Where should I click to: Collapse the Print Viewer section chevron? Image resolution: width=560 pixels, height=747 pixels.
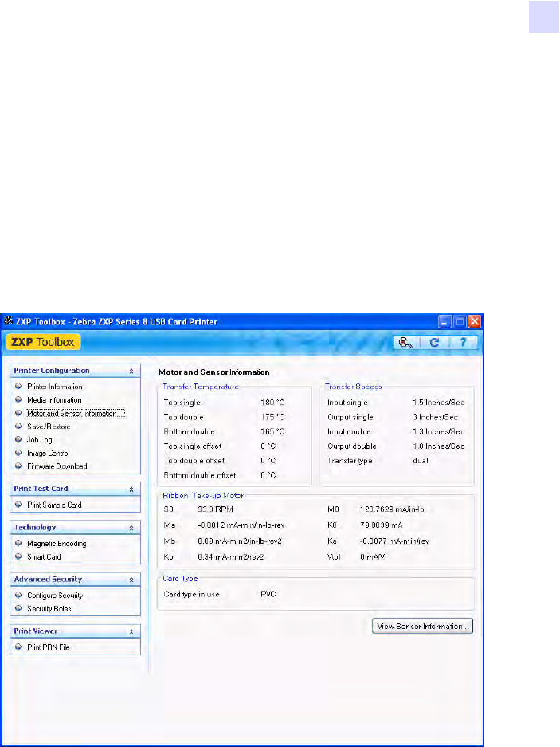click(131, 631)
